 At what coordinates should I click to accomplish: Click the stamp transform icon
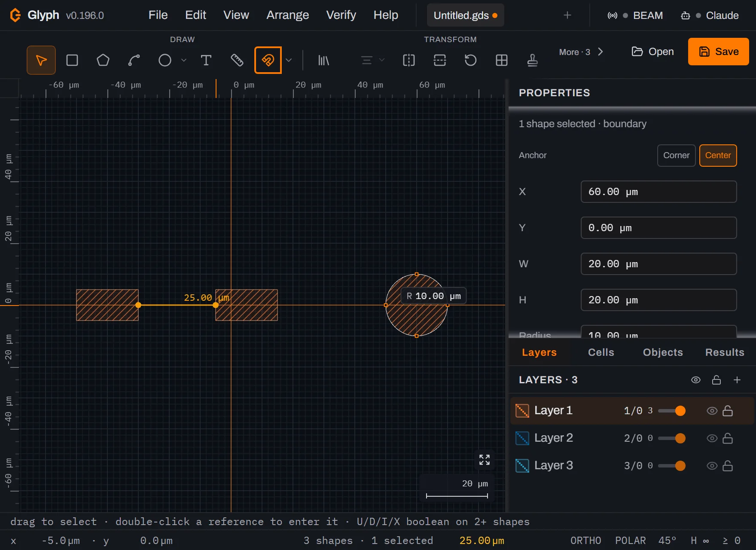pos(533,60)
